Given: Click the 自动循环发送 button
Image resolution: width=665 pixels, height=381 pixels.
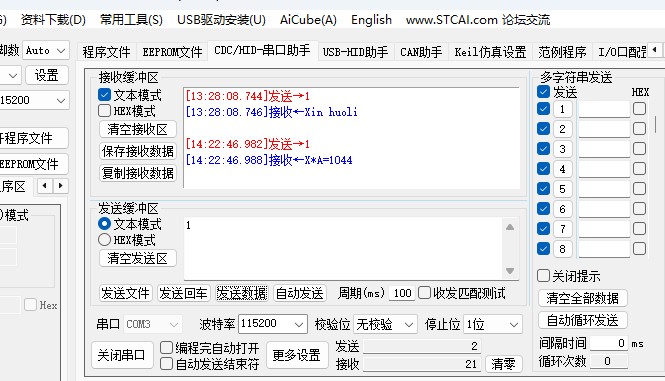Looking at the screenshot, I should pyautogui.click(x=582, y=320).
